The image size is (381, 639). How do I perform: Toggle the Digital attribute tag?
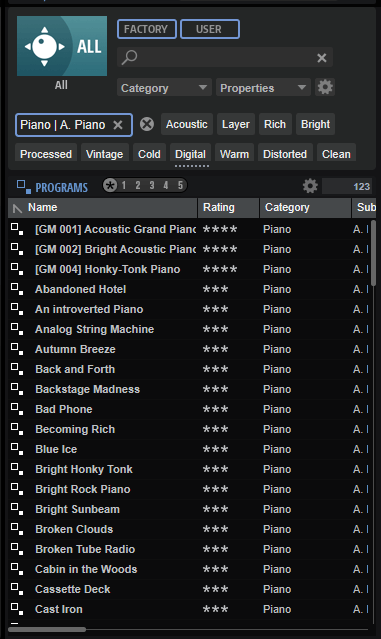tap(190, 153)
